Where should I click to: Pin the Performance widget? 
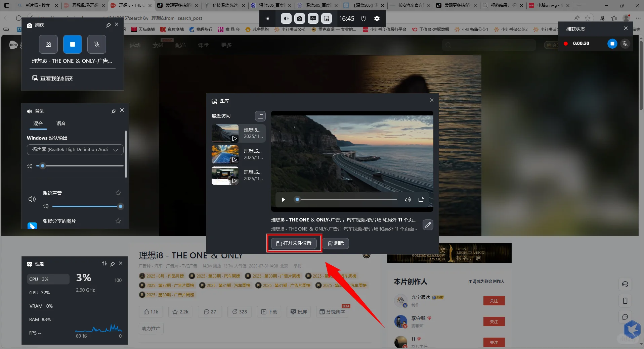click(113, 264)
